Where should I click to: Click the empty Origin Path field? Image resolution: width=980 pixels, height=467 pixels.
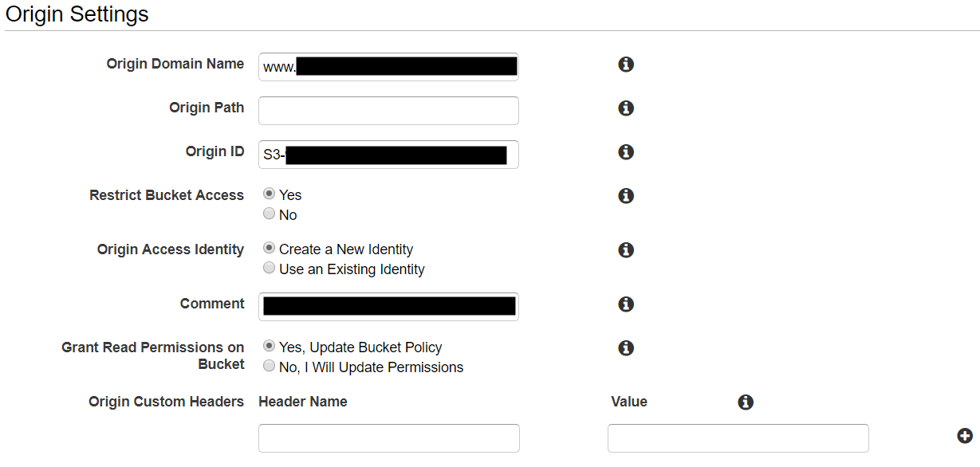388,111
